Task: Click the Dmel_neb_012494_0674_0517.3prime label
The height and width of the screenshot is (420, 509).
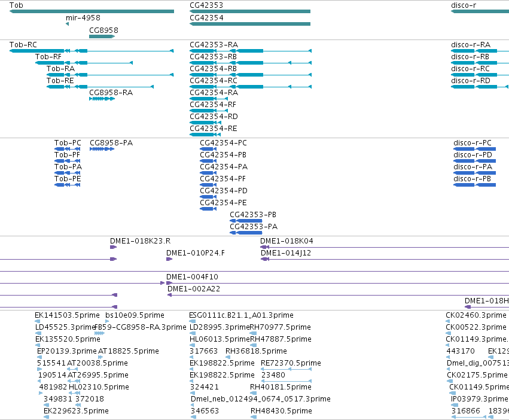Action: point(261,399)
